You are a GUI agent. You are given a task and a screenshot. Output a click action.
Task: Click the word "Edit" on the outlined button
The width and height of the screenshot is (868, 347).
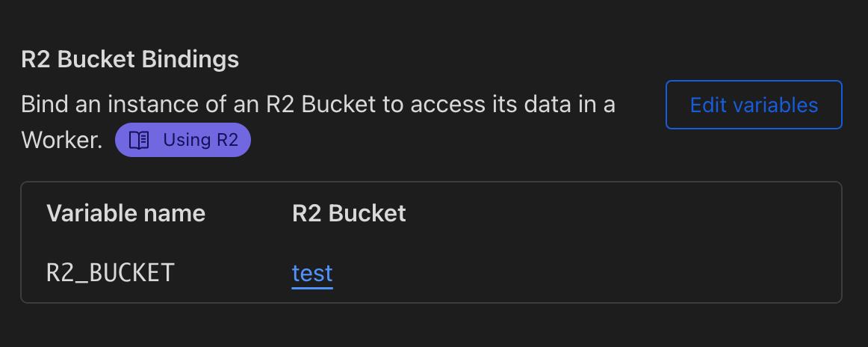click(x=708, y=105)
